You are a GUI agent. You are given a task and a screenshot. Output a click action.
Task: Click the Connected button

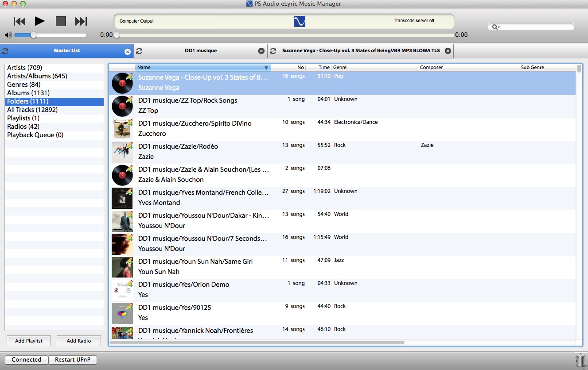(x=27, y=360)
